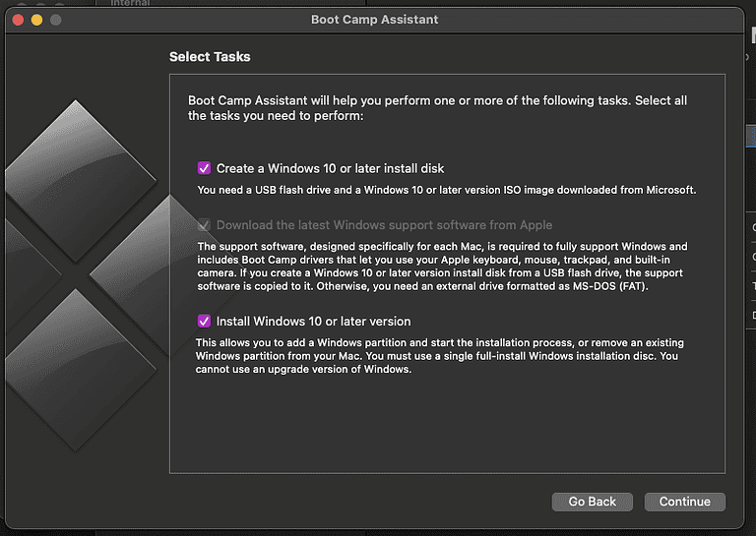
Task: Uncheck the Create Windows install disk checkbox
Action: [205, 168]
